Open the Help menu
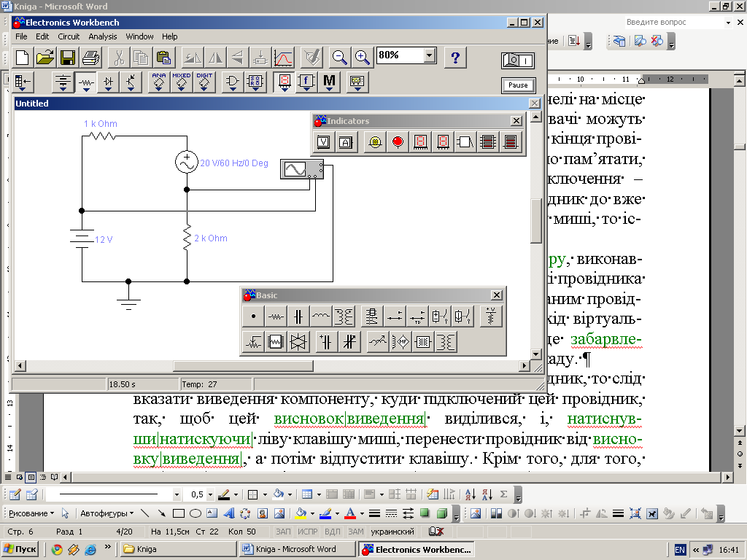 point(169,36)
